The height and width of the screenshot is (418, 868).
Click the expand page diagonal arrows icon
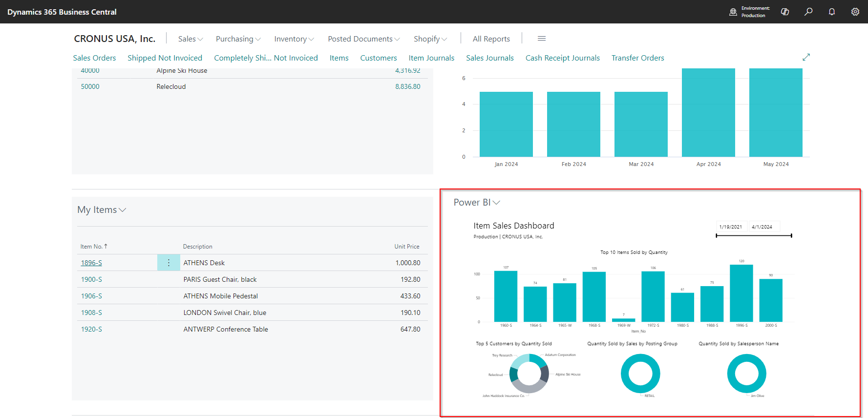coord(806,57)
